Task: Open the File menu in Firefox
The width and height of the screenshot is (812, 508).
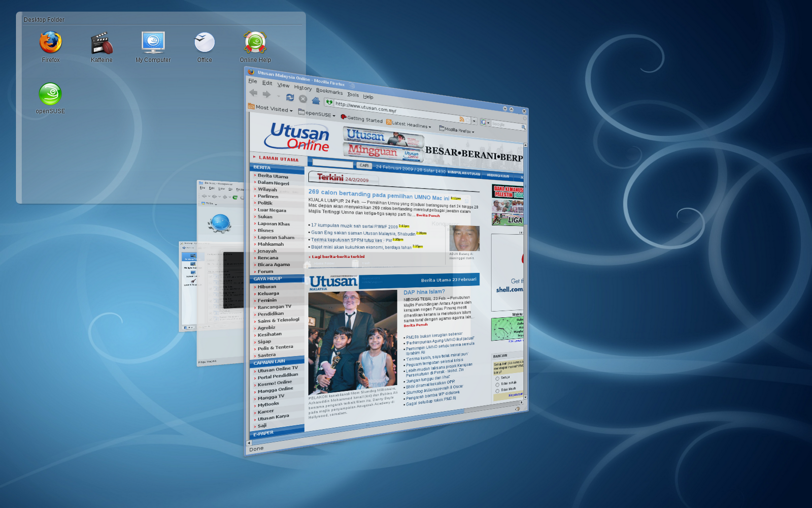Action: (252, 81)
